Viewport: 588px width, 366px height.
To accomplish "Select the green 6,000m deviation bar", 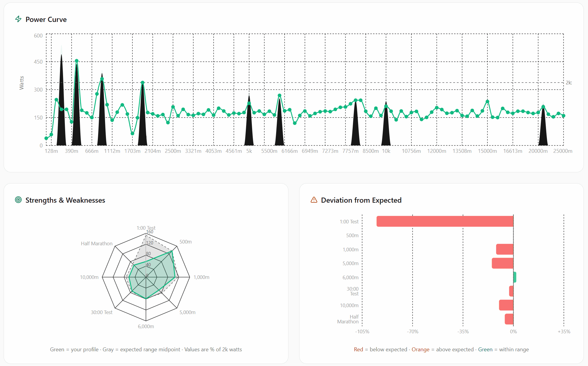I will (x=515, y=277).
